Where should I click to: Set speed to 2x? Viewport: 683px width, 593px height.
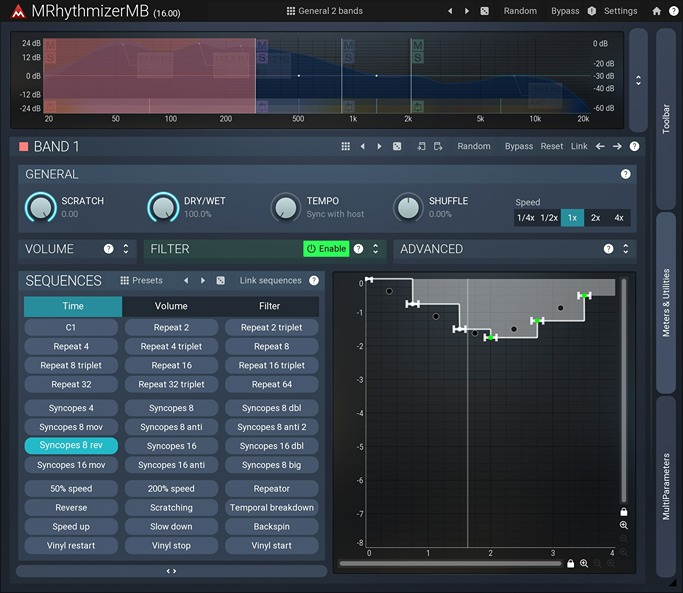click(x=595, y=218)
